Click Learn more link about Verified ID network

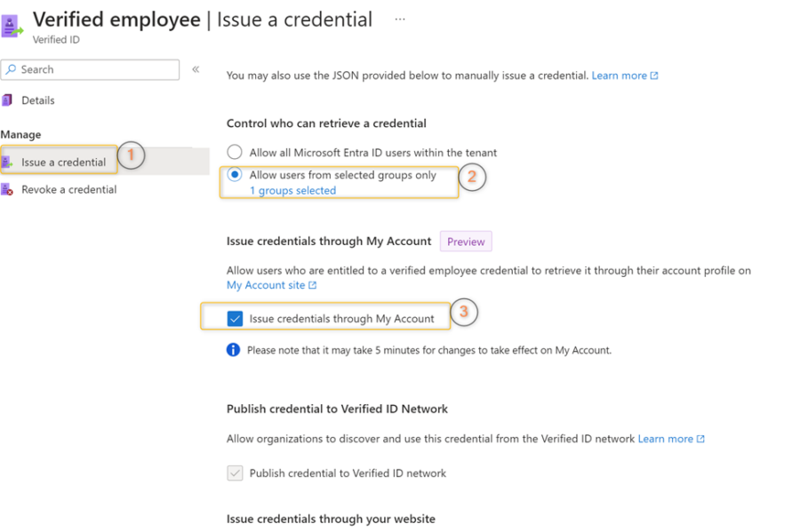666,439
